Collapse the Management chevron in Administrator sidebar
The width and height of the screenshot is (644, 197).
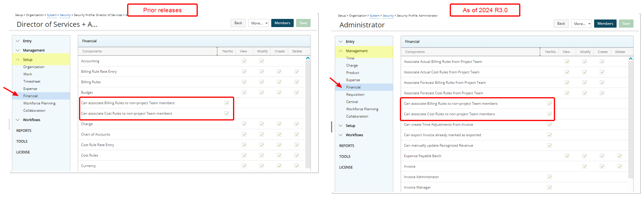[341, 51]
